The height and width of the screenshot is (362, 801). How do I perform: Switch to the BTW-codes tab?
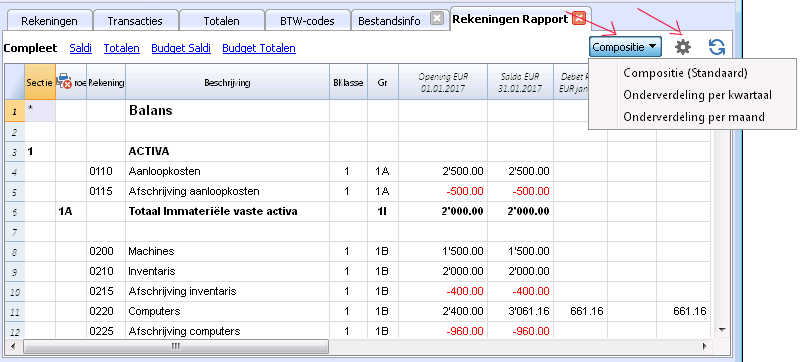308,21
